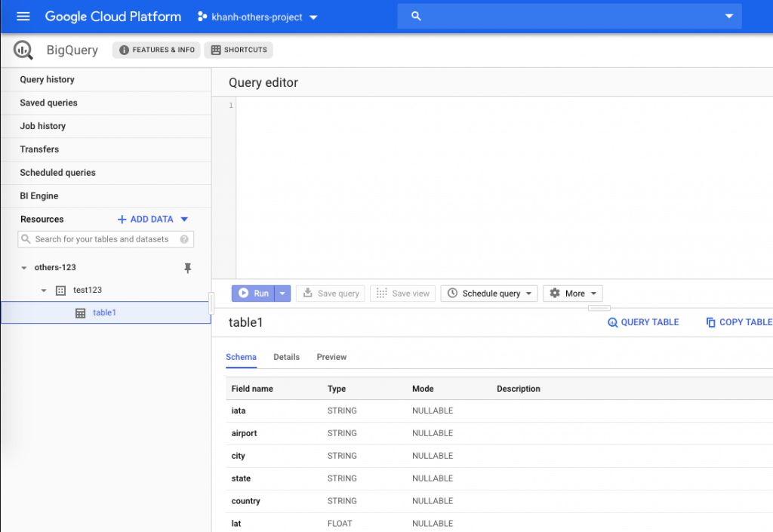
Task: Collapse the test123 dataset
Action: tap(43, 290)
